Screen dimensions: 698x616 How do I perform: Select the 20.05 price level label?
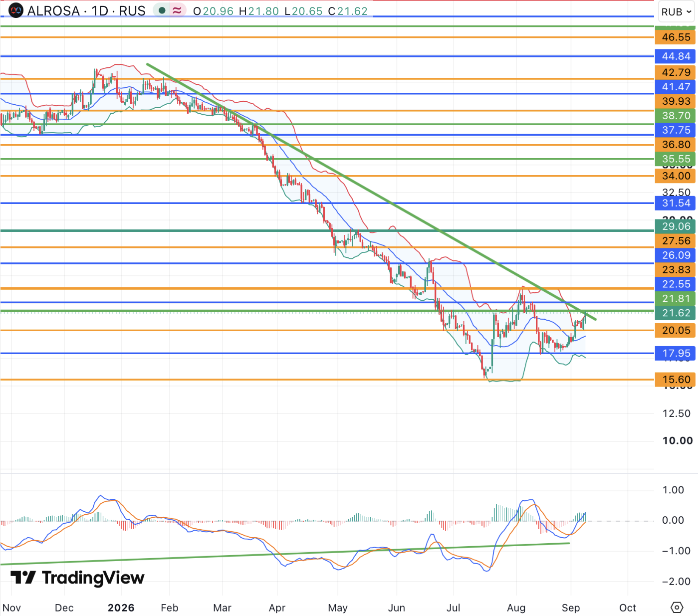676,330
